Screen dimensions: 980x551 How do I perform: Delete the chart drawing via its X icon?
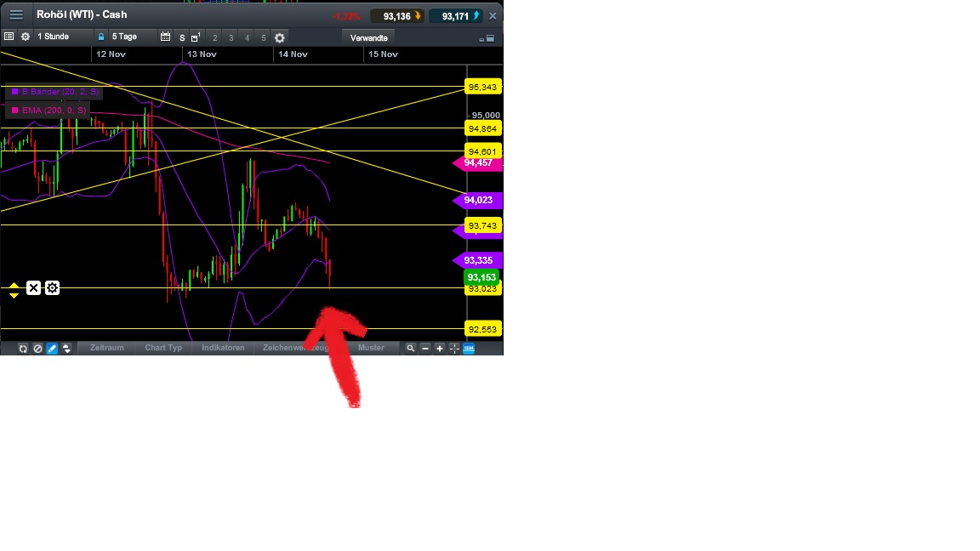[x=33, y=287]
